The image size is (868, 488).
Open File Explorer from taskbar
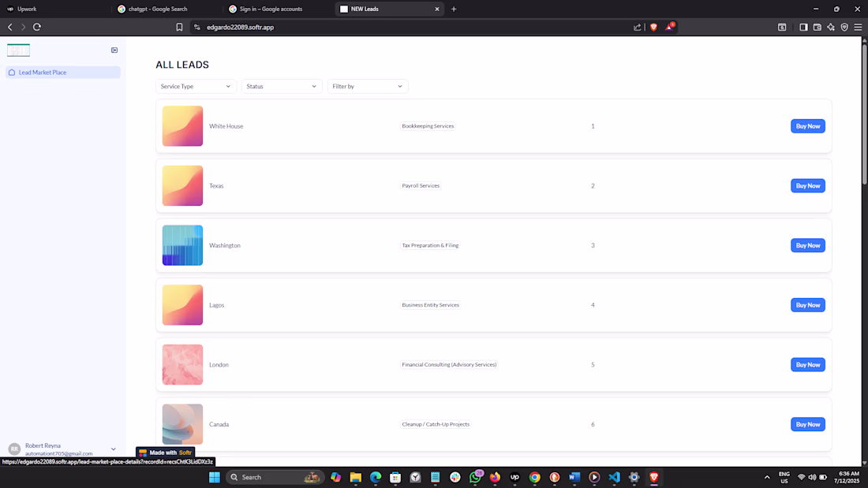pyautogui.click(x=355, y=477)
